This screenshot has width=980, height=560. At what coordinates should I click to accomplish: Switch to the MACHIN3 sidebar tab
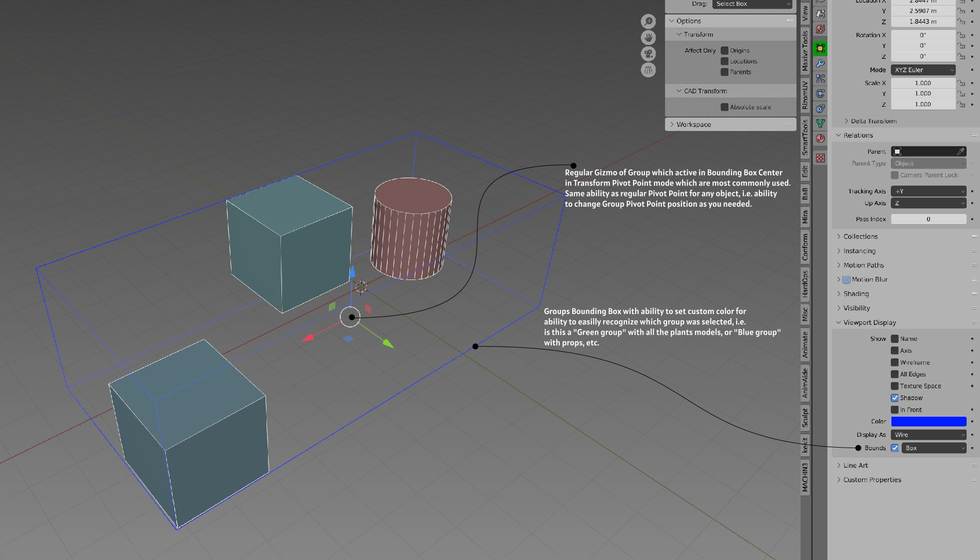(805, 476)
